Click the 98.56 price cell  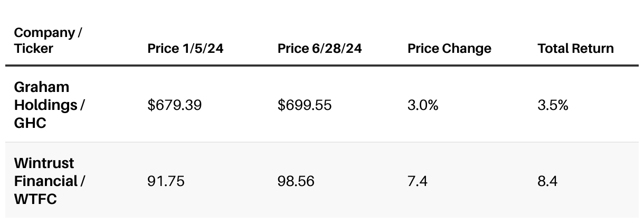pos(296,181)
